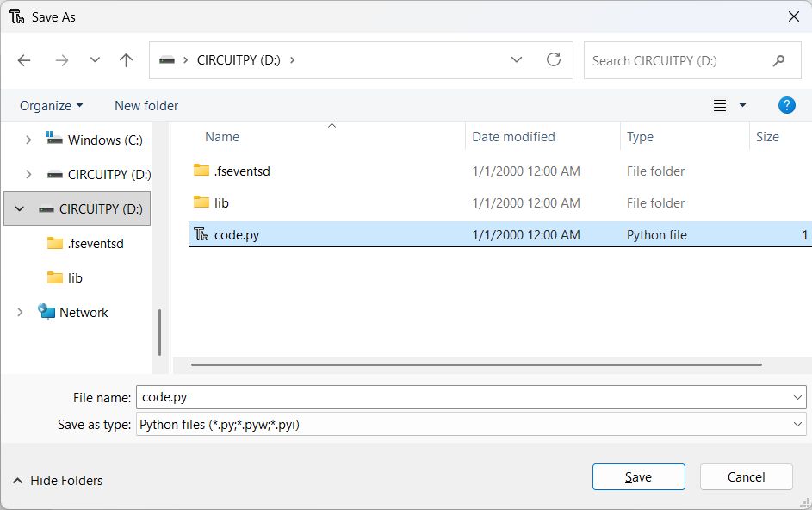Sort by Date modified column
This screenshot has height=510, width=812.
[513, 137]
